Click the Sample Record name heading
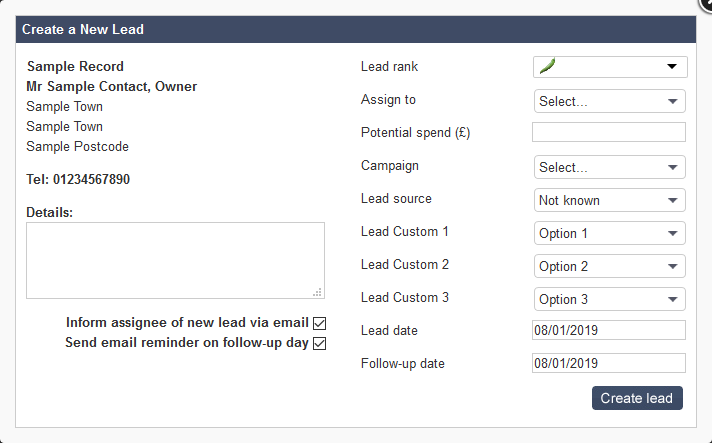This screenshot has height=443, width=712. point(75,67)
